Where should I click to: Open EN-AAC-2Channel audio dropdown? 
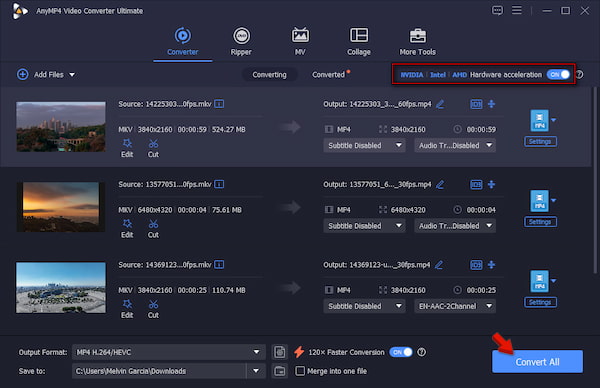coord(455,306)
